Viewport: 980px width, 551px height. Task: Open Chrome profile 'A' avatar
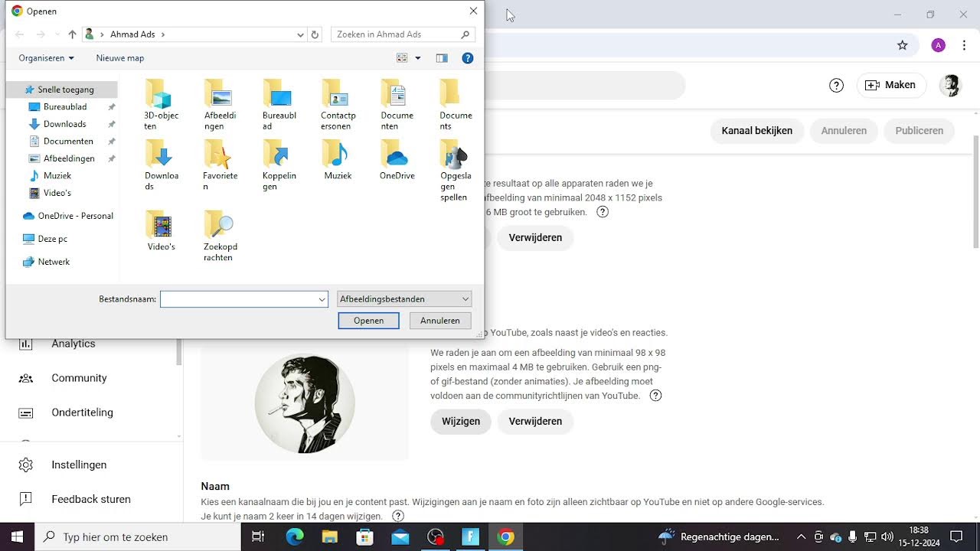[x=939, y=45]
